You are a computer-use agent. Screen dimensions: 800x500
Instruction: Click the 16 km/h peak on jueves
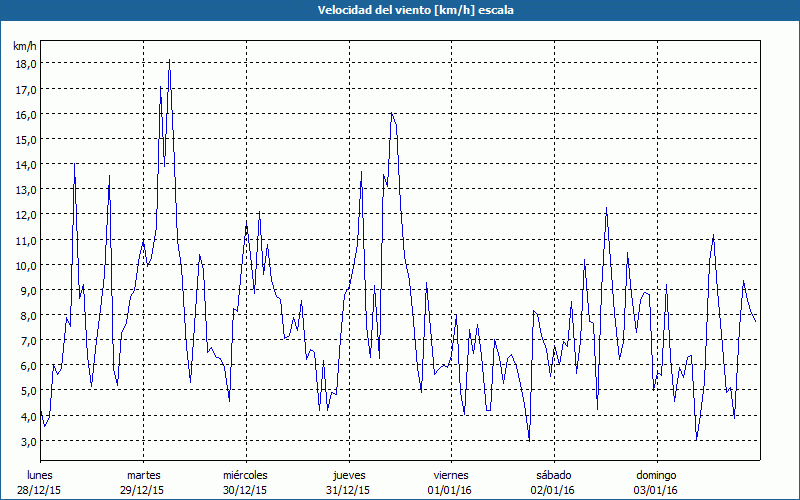click(x=391, y=114)
